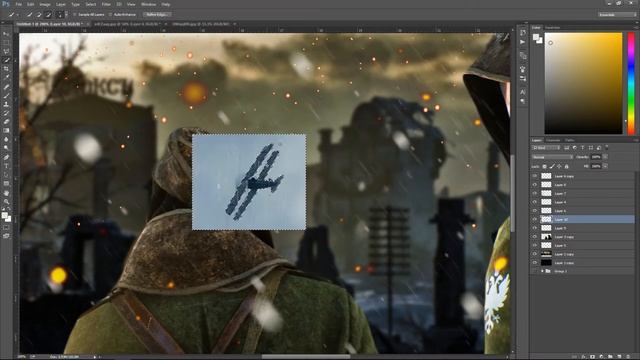640x360 pixels.
Task: Toggle layer filtering switch in Layers panel
Action: [607, 147]
